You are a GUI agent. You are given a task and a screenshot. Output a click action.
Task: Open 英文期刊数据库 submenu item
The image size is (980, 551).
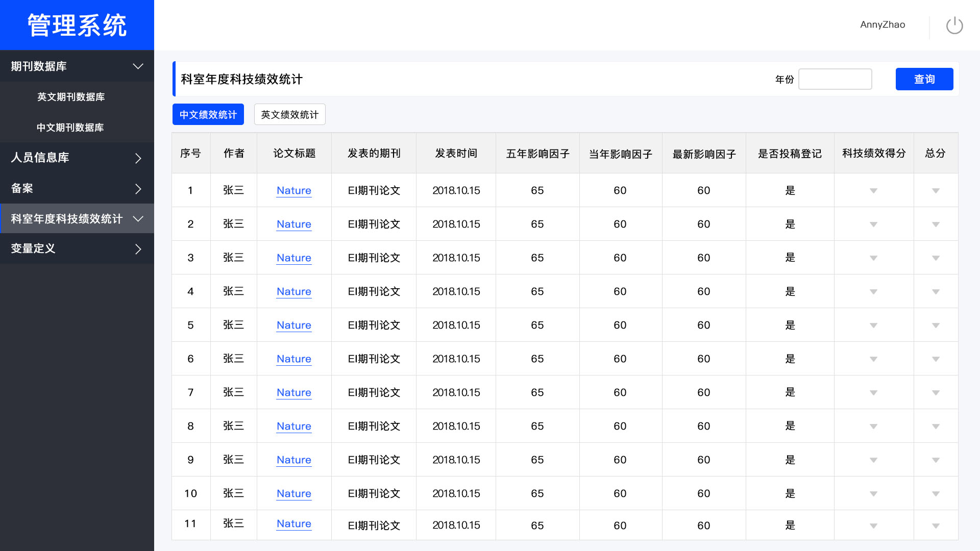(x=71, y=97)
